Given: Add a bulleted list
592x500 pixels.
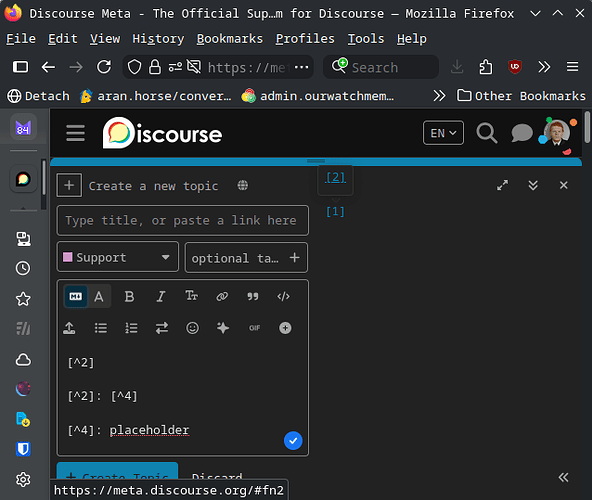Looking at the screenshot, I should pyautogui.click(x=100, y=328).
